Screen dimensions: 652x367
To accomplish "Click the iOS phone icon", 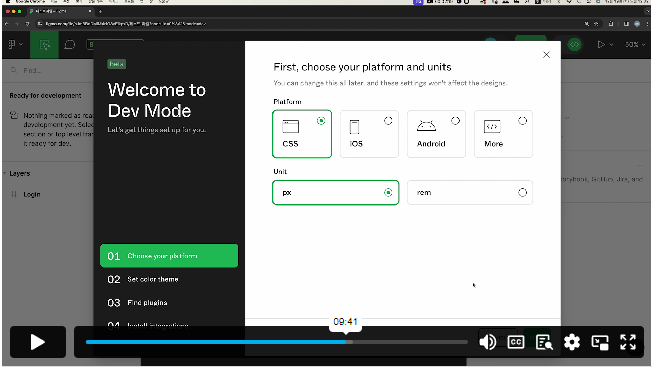I will [354, 127].
